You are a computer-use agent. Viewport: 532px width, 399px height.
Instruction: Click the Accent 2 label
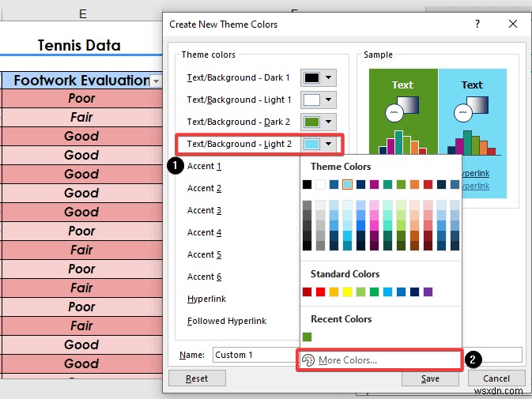pos(204,188)
